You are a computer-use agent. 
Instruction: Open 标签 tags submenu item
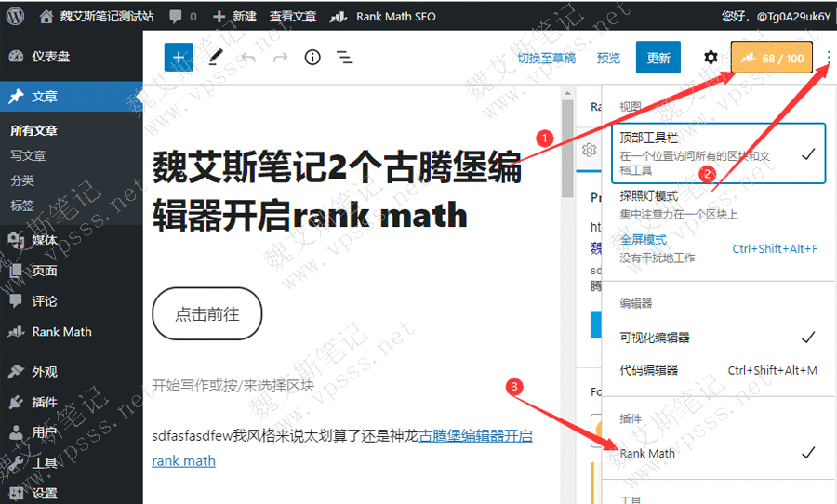point(22,206)
